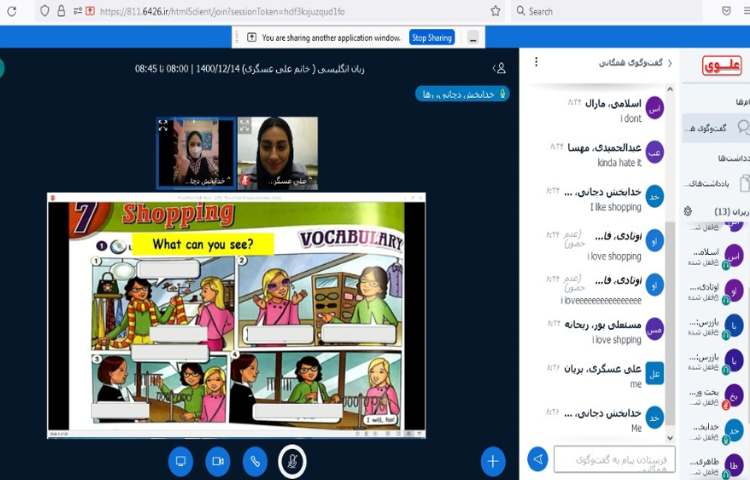Screen dimensions: 750x480
Task: Click the shield tracking-protection icon in address bar
Action: [x=44, y=11]
